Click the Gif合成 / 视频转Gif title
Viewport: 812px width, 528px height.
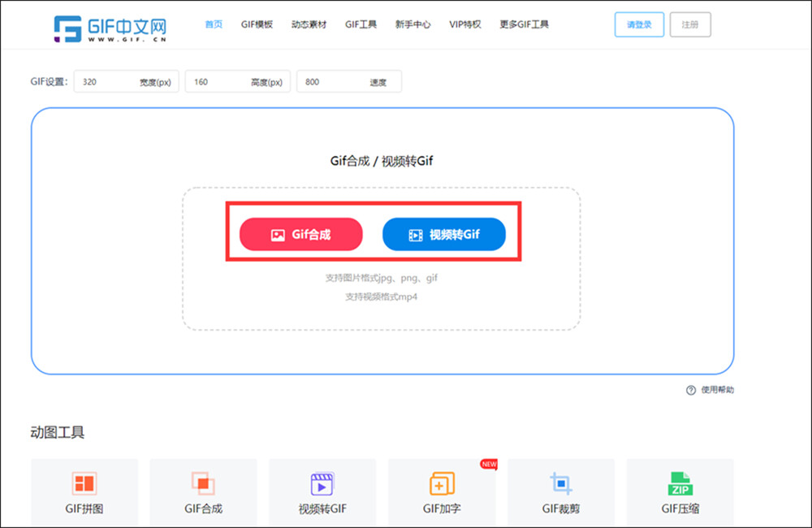[382, 161]
